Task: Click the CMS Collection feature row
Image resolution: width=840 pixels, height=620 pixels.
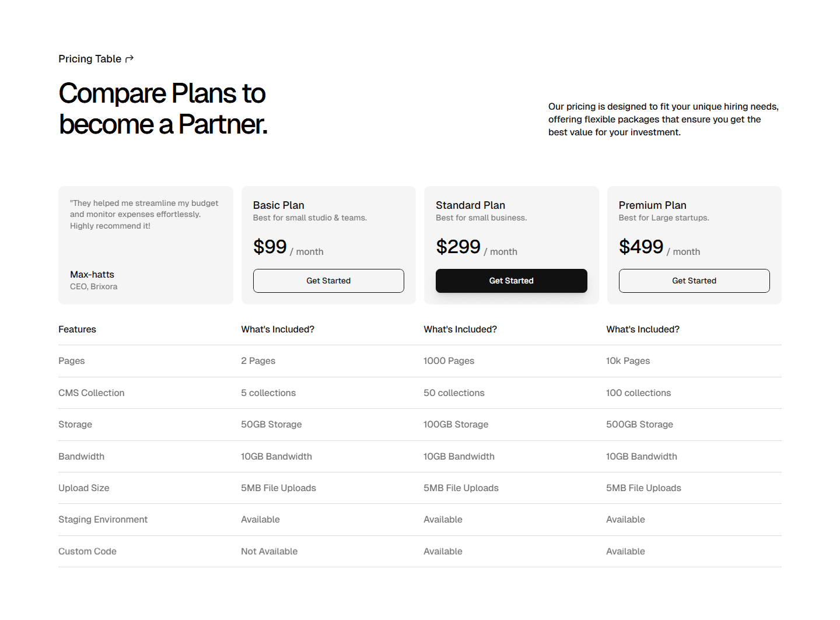Action: (91, 393)
